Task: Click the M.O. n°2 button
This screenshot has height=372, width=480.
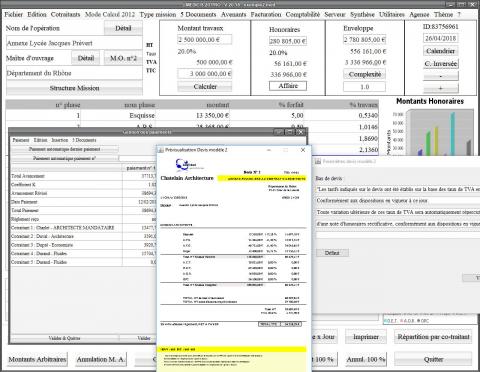Action: 123,58
